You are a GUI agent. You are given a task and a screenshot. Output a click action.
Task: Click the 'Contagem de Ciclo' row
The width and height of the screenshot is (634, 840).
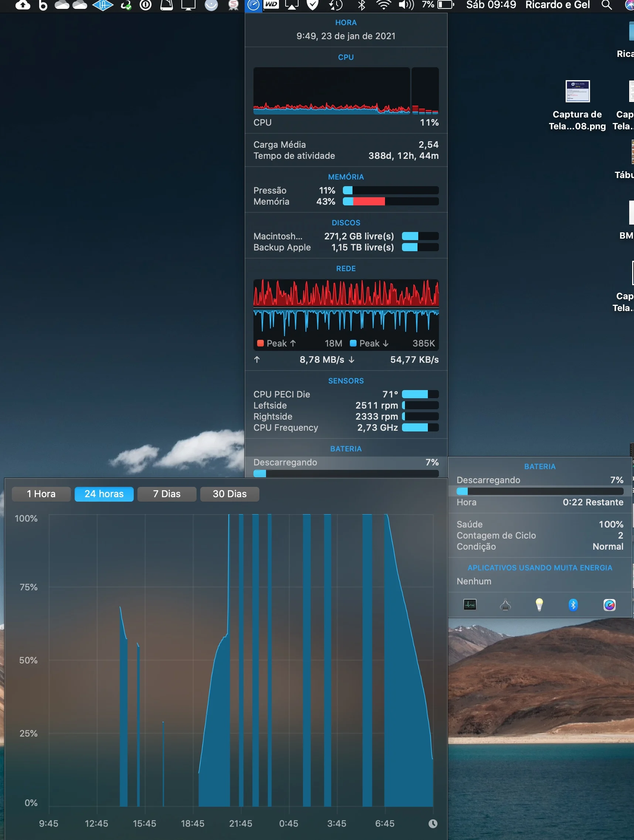[x=540, y=536]
